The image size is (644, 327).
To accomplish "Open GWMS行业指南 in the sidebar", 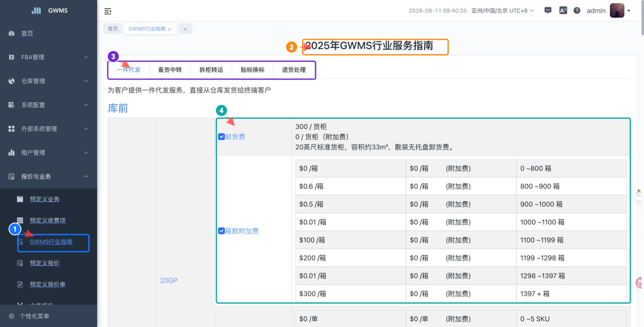I will point(51,242).
